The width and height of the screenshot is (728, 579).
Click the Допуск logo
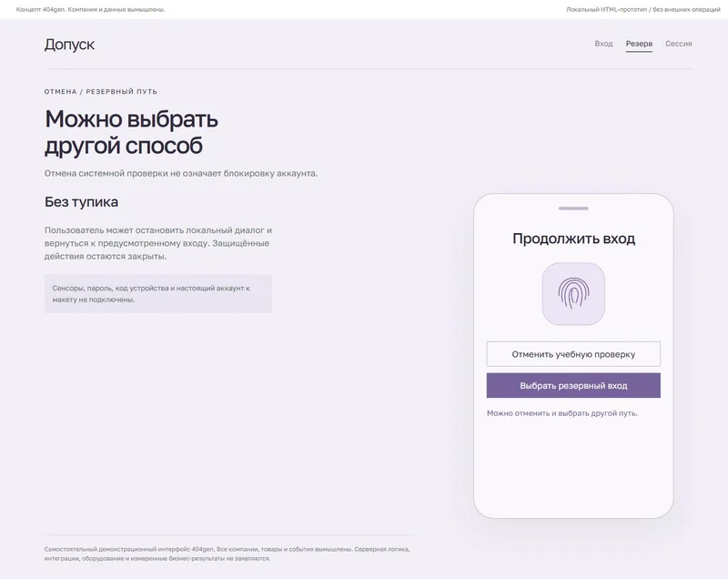coord(70,45)
